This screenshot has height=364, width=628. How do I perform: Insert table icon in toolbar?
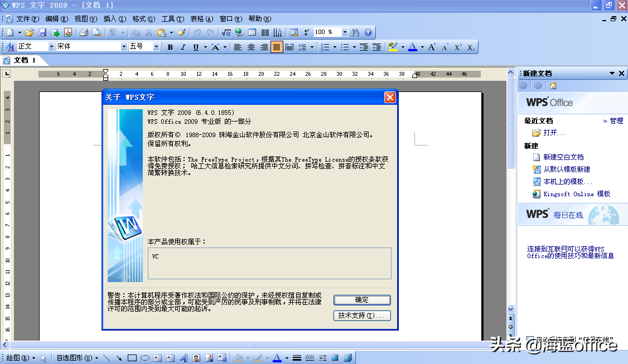[x=252, y=32]
